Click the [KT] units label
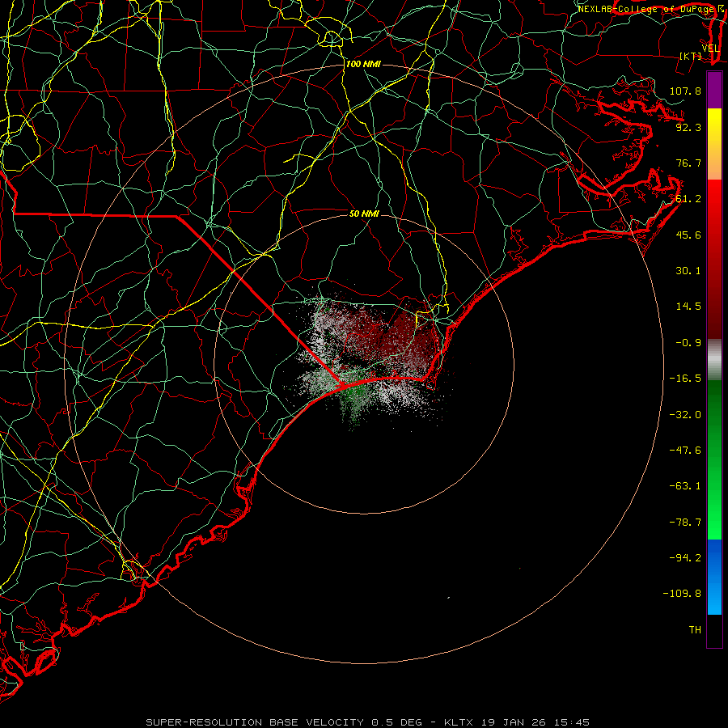 pos(691,56)
